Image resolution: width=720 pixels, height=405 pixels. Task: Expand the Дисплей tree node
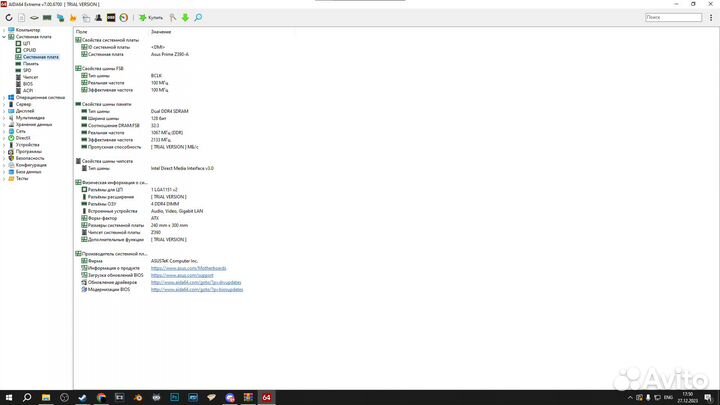click(4, 111)
